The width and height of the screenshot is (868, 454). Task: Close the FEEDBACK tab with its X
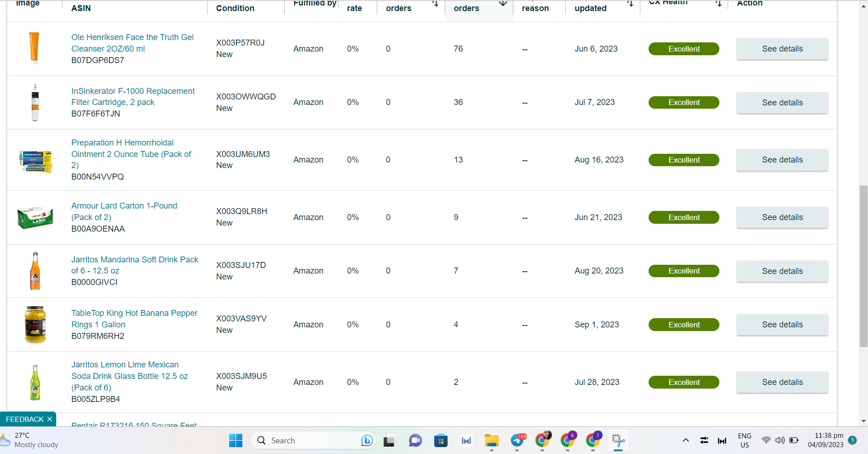click(x=50, y=419)
